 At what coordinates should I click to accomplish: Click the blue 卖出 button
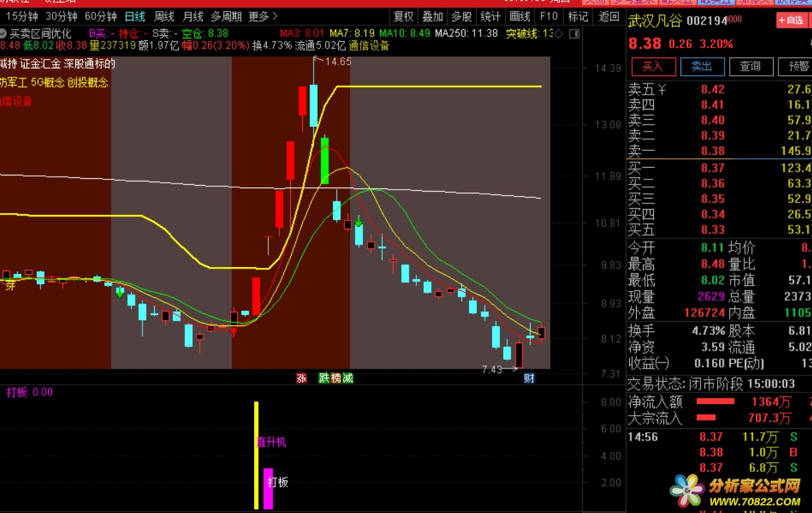[702, 66]
